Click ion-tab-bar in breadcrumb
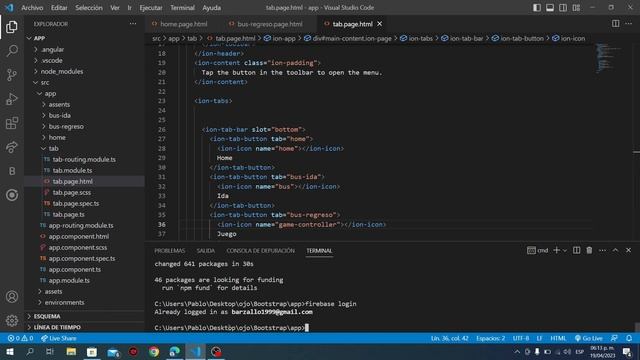 [x=466, y=38]
